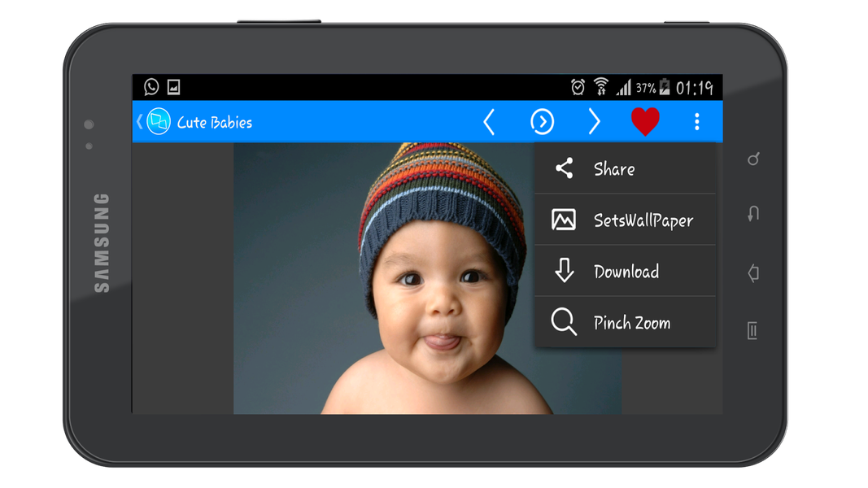
Task: Open the WhatsApp notification icon
Action: coord(151,87)
